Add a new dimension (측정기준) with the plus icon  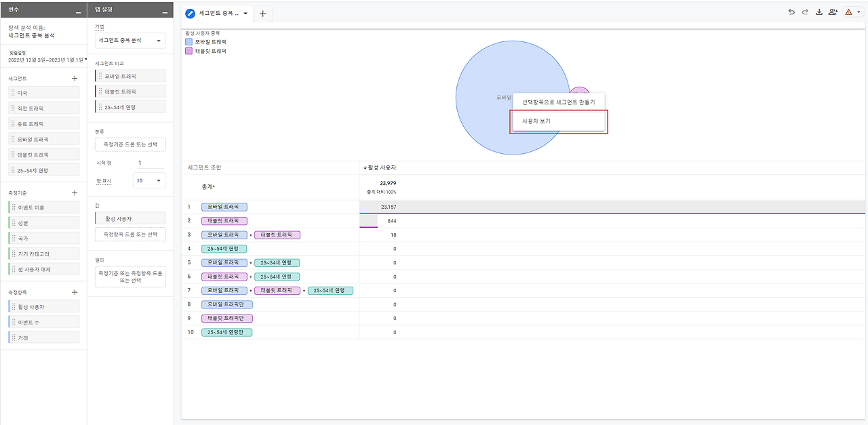pyautogui.click(x=75, y=193)
